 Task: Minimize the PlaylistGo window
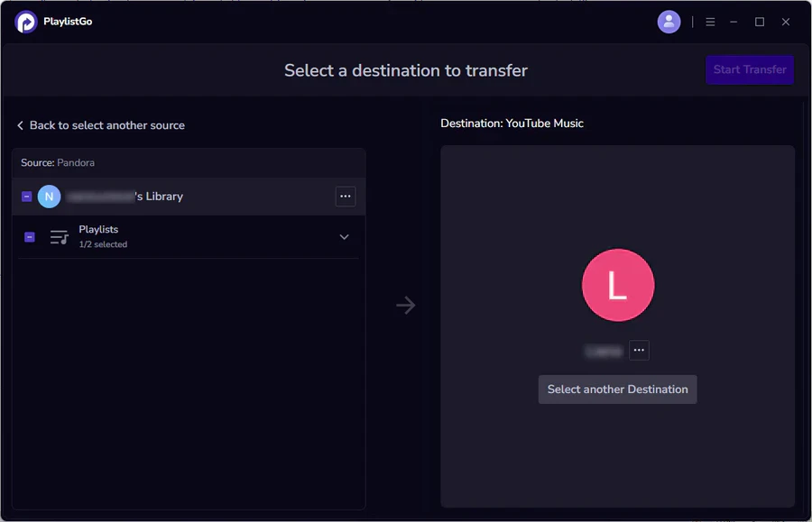coord(734,22)
